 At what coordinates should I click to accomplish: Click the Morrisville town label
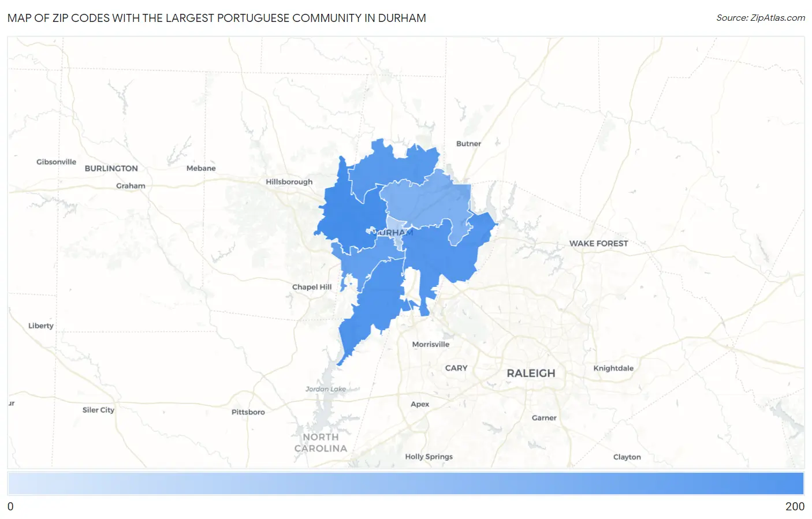point(430,345)
